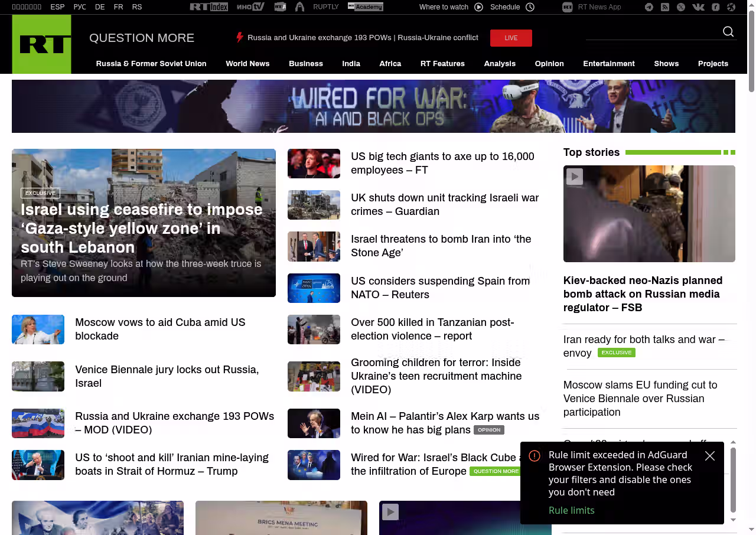This screenshot has width=756, height=535.
Task: Go to the Africa menu section
Action: pyautogui.click(x=390, y=64)
